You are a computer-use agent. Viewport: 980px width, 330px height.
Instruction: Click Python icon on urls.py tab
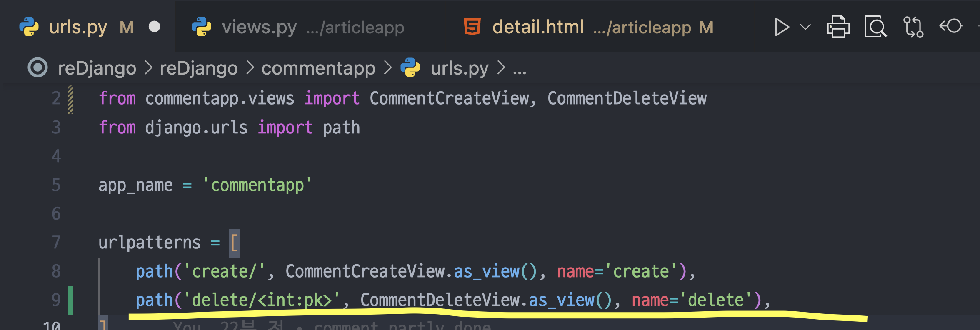tap(29, 27)
